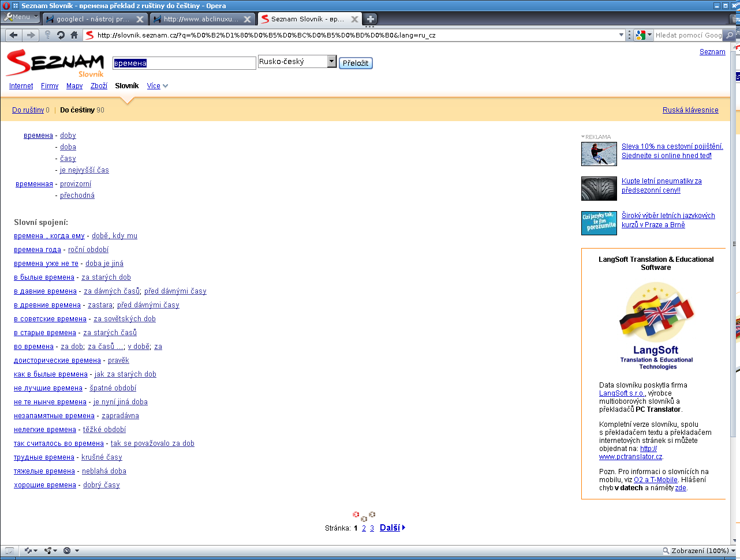Click the Další next-page arrow icon

click(403, 527)
